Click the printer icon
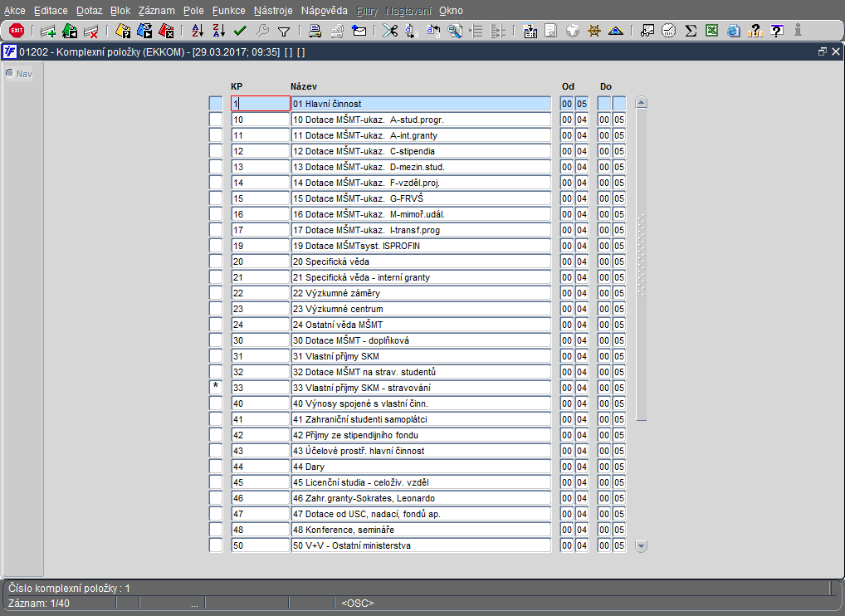This screenshot has height=616, width=845. [315, 32]
